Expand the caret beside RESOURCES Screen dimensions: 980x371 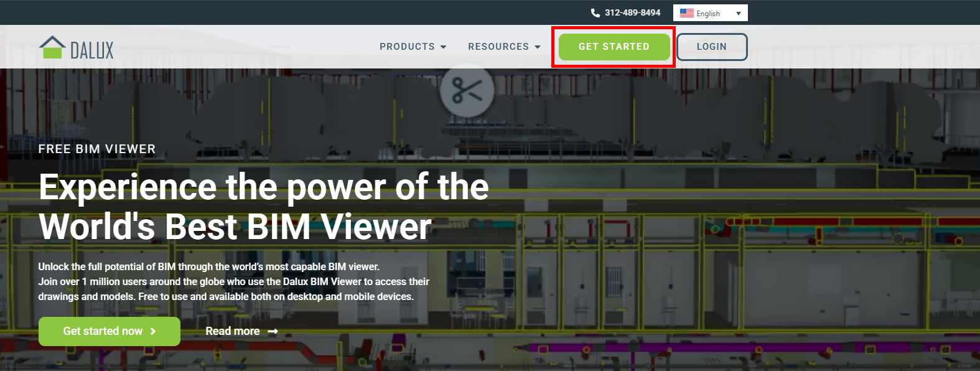tap(538, 47)
